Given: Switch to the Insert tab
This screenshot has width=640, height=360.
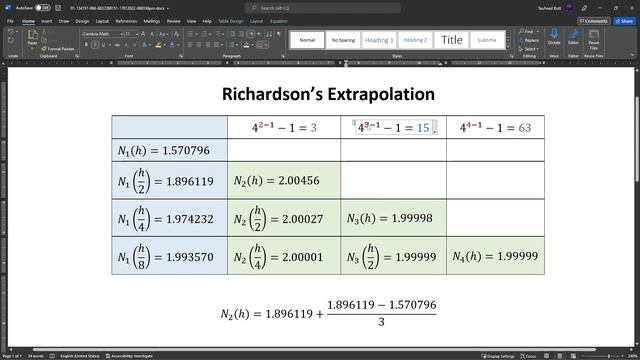Looking at the screenshot, I should click(x=47, y=21).
